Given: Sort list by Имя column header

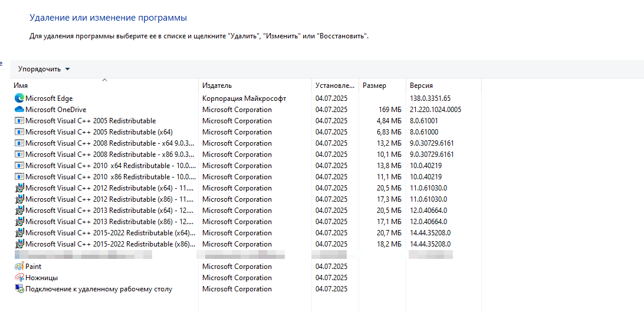Looking at the screenshot, I should coord(104,86).
